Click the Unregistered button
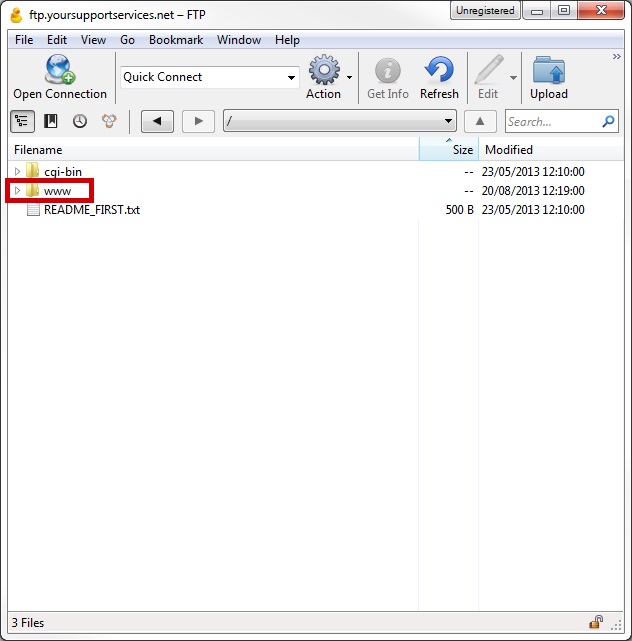This screenshot has width=632, height=641. tap(485, 11)
